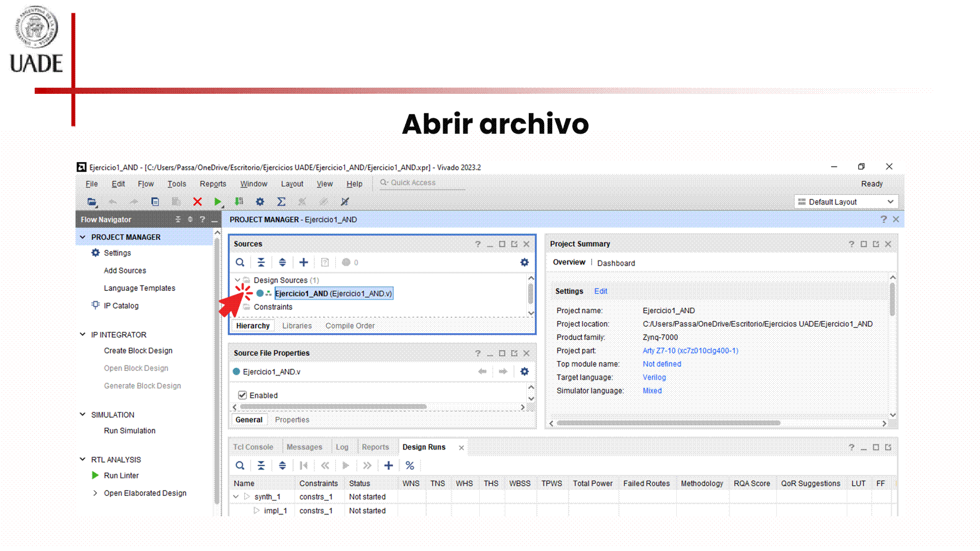Click the Edit settings link

[x=600, y=291]
